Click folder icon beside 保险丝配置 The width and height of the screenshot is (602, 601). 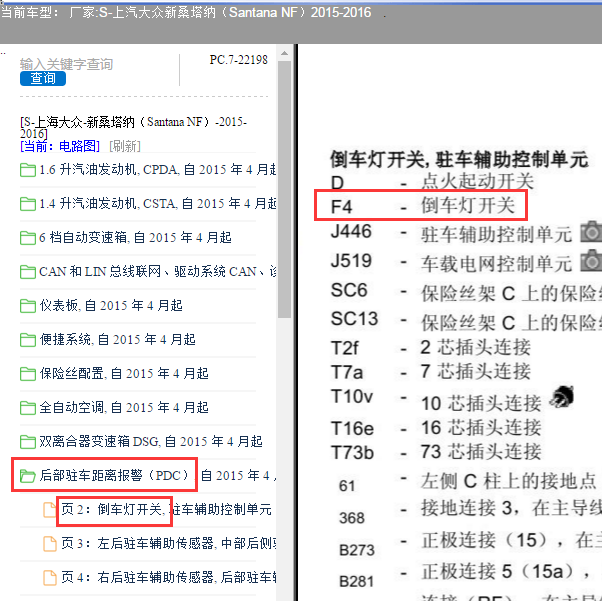pos(28,374)
